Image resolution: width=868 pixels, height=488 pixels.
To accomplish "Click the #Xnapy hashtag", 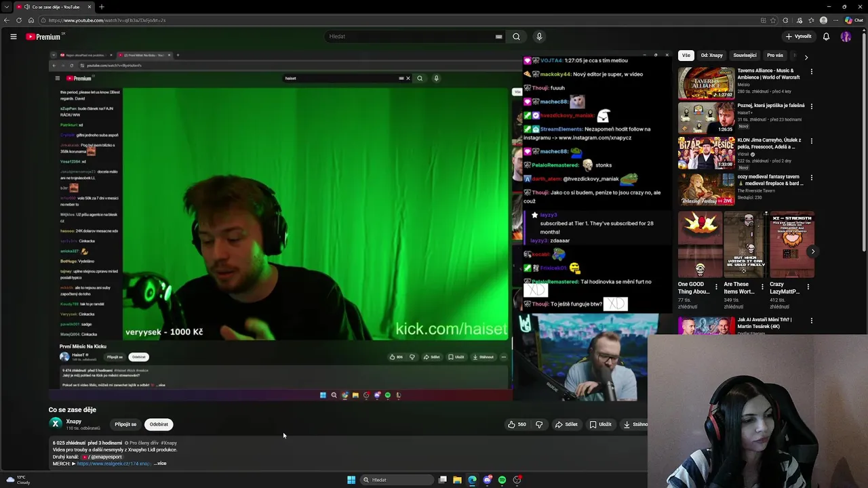I will (x=169, y=443).
